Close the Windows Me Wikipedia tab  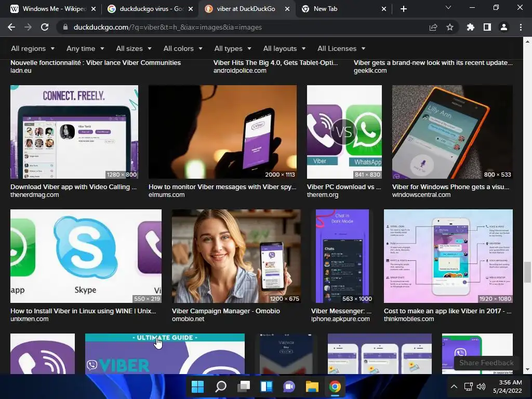coord(94,9)
